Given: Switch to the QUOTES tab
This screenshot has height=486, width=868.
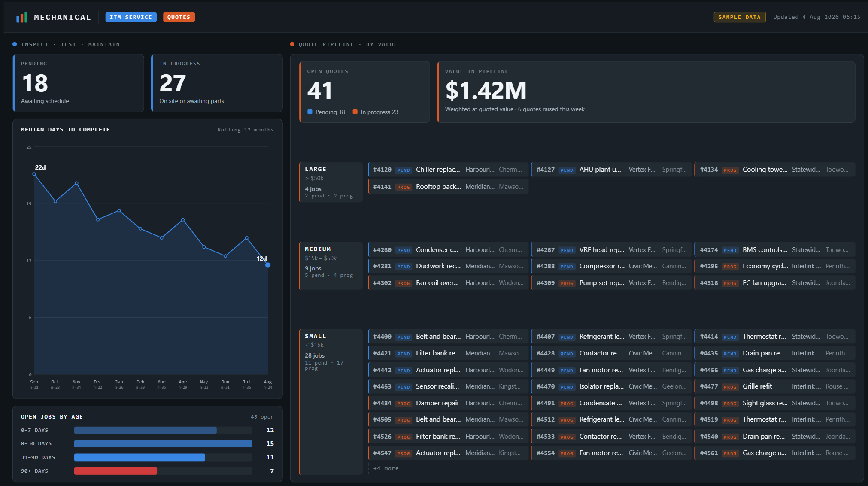Looking at the screenshot, I should [179, 17].
